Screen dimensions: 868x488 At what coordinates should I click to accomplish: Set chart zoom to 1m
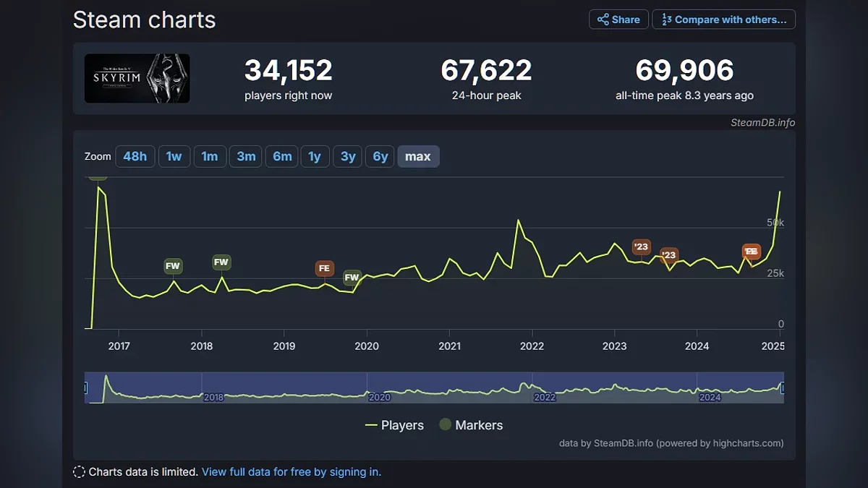[210, 156]
